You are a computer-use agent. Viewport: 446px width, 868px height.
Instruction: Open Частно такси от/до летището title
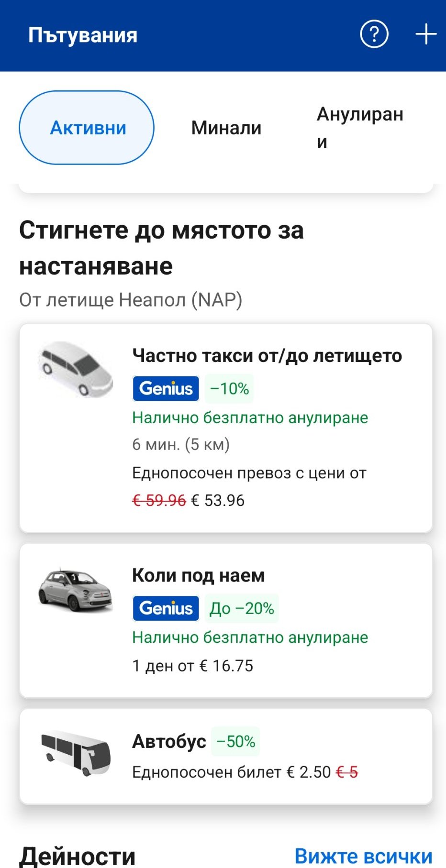pyautogui.click(x=267, y=356)
